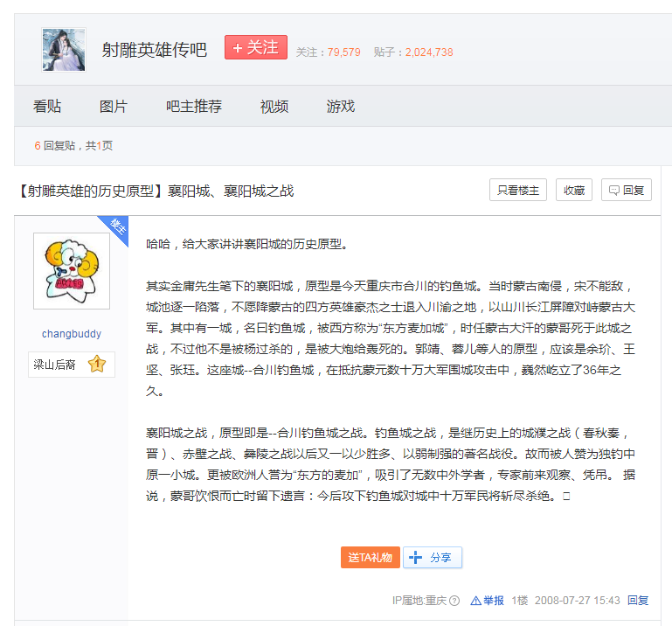Open the 游戏 tab
The height and width of the screenshot is (626, 672).
[x=341, y=107]
